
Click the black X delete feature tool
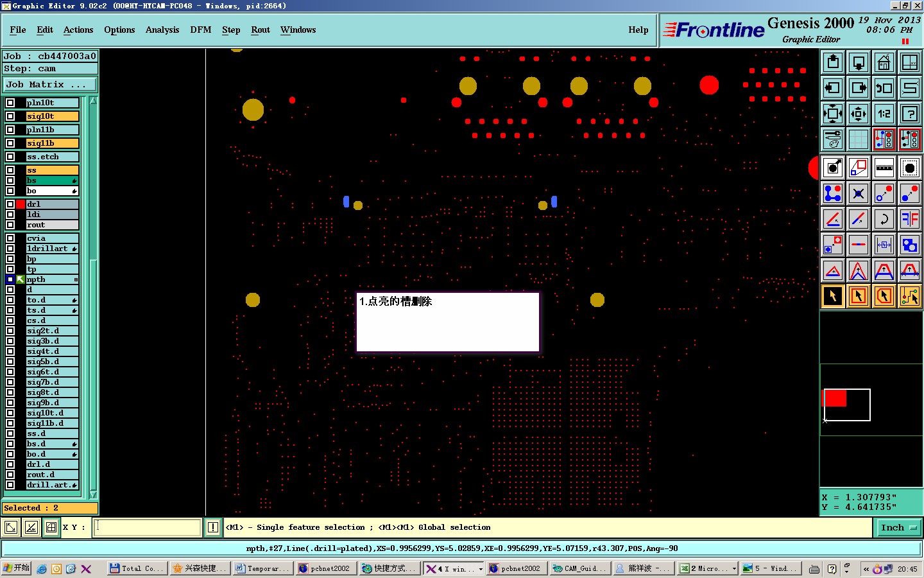pyautogui.click(x=859, y=193)
